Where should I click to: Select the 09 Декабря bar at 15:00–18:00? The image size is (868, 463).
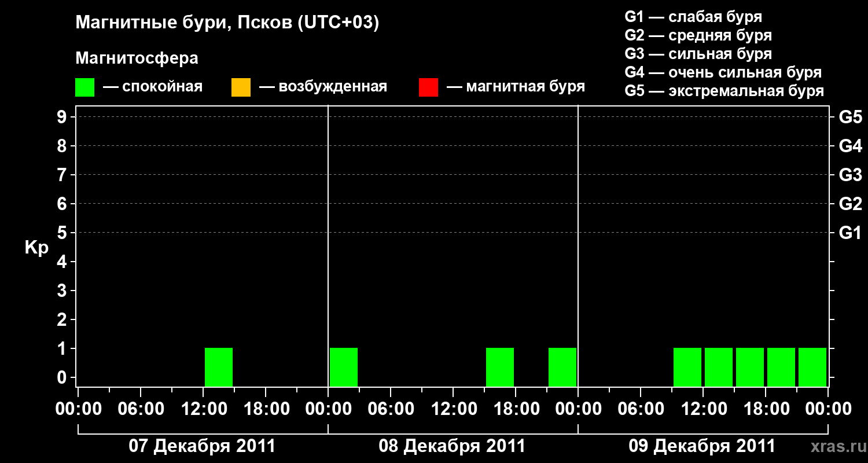tap(750, 367)
